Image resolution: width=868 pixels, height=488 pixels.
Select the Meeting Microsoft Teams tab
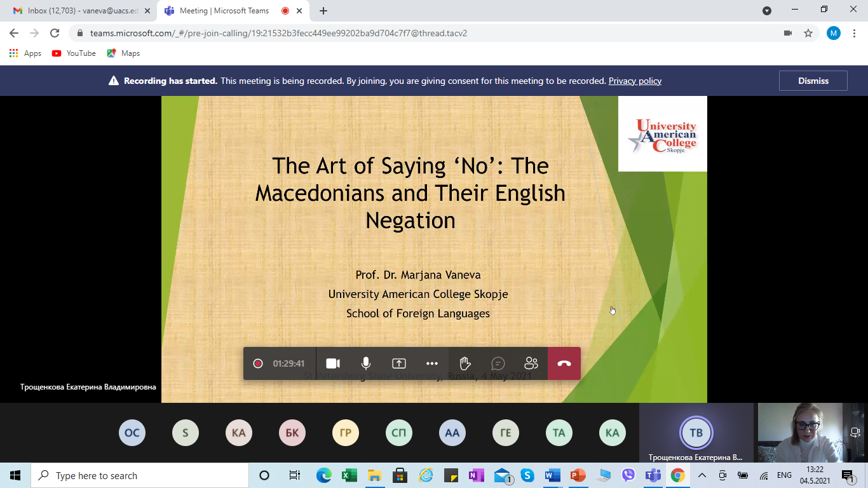(x=224, y=11)
